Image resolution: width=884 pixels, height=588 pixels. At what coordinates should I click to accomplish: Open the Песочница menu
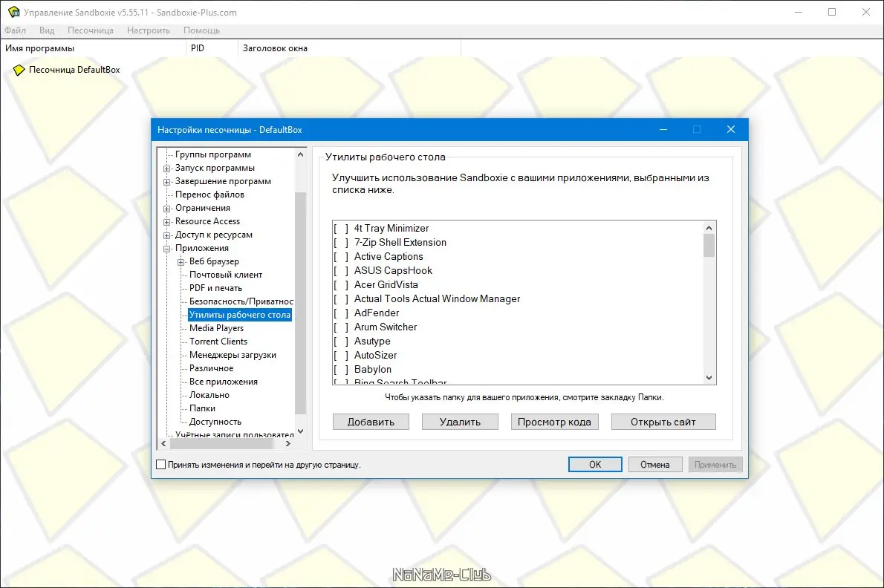(x=90, y=30)
